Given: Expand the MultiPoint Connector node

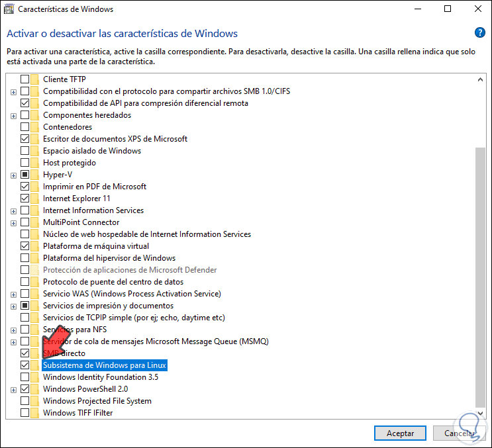Looking at the screenshot, I should pyautogui.click(x=13, y=223).
